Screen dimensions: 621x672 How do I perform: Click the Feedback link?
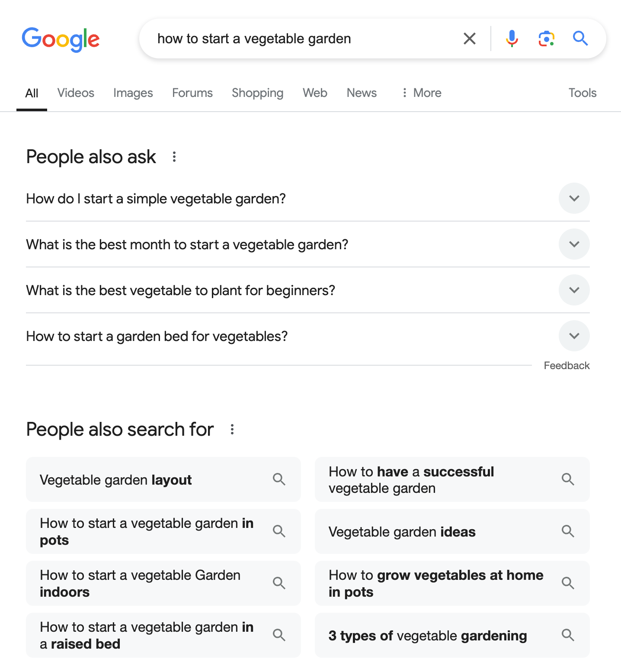tap(567, 365)
